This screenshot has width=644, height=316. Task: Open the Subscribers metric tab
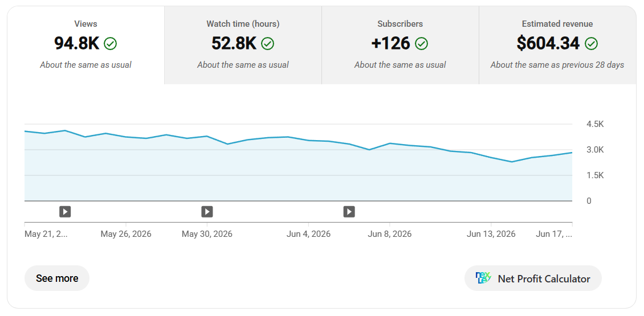(x=401, y=45)
